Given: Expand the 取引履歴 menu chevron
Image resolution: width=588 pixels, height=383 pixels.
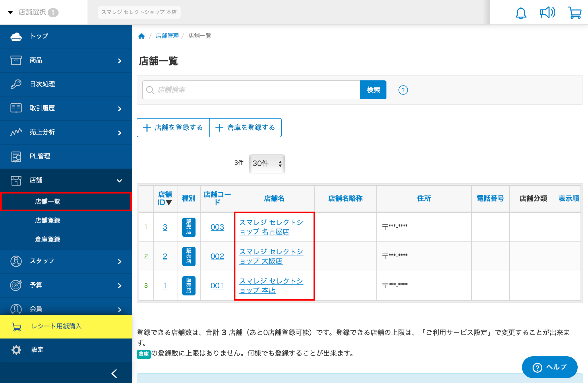Looking at the screenshot, I should point(120,109).
